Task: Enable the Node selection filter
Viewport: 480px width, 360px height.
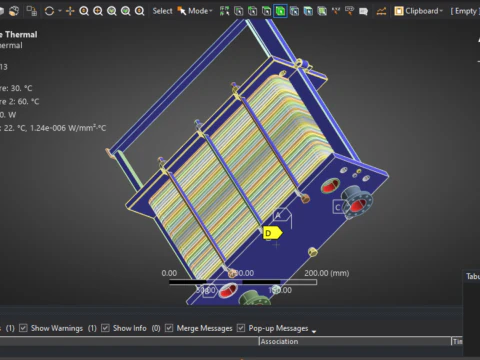Action: tap(294, 11)
